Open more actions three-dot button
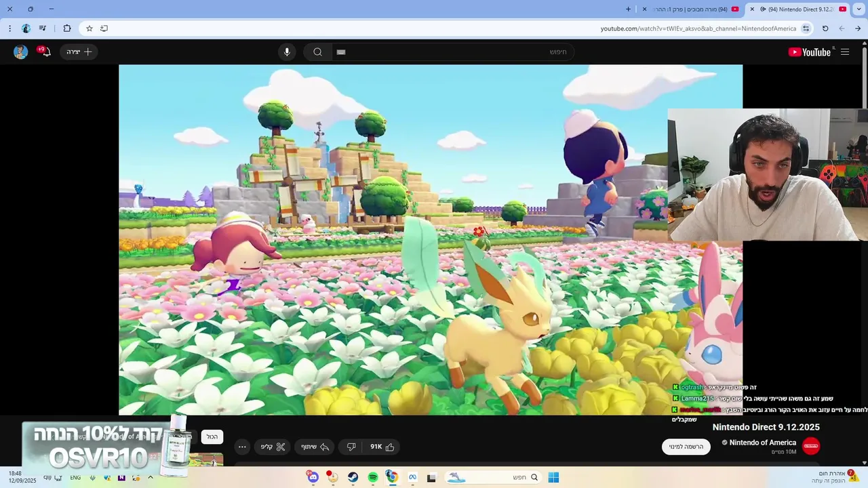This screenshot has width=868, height=488. coord(242,447)
